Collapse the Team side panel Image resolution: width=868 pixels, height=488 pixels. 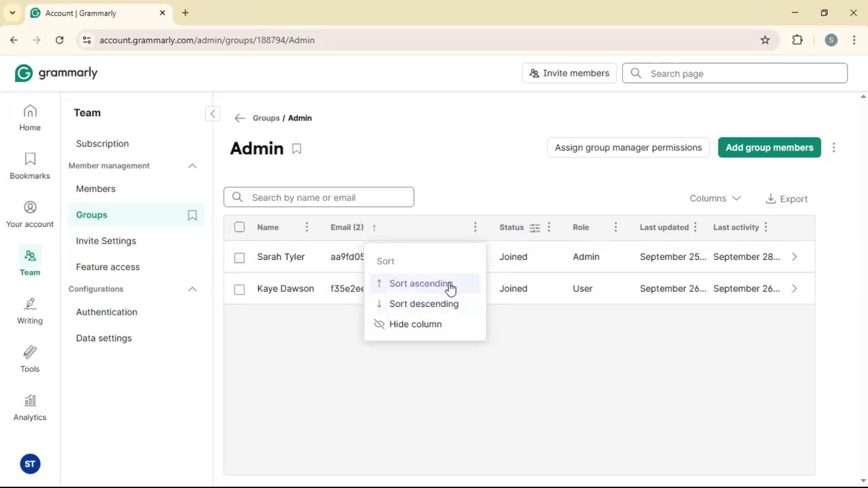(x=212, y=113)
